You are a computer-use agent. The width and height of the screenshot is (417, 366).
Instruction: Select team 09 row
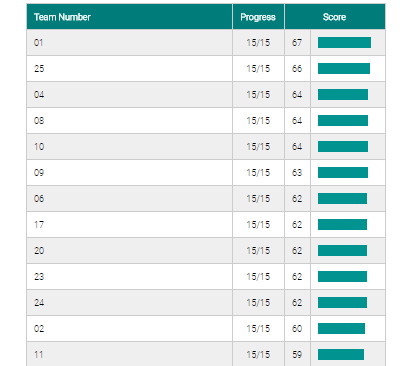click(x=206, y=172)
